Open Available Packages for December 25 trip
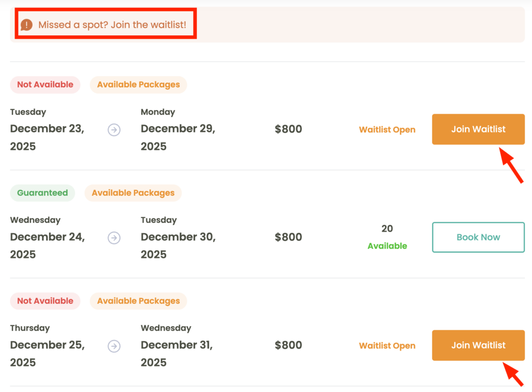The image size is (532, 392). coord(138,301)
